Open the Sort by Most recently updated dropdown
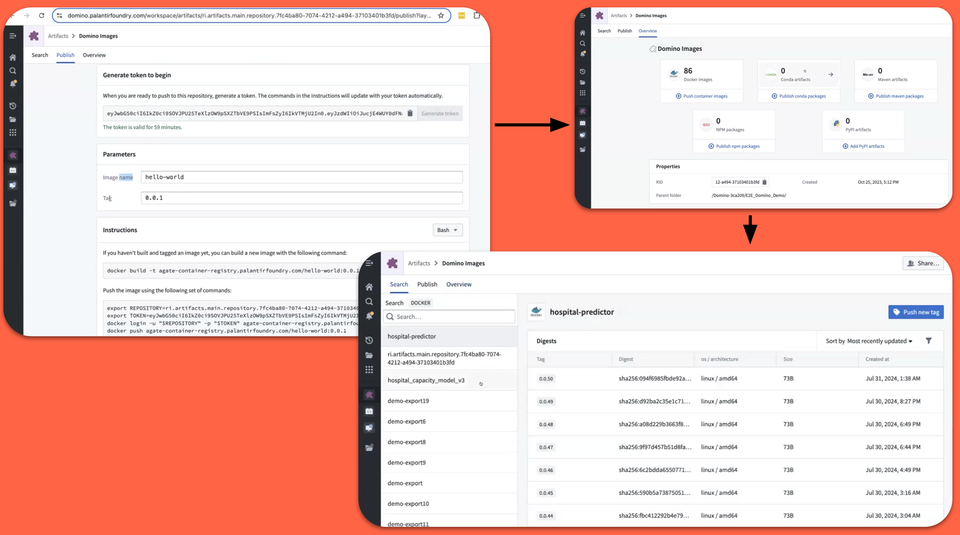960x535 pixels. [869, 341]
